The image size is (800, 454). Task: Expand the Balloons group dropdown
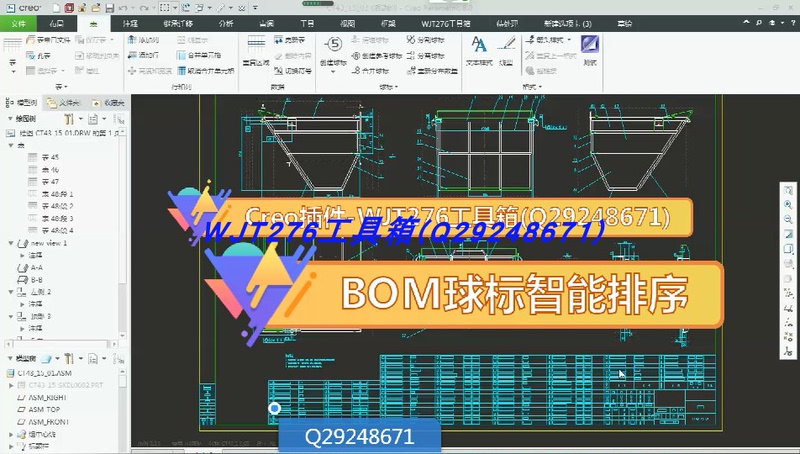396,87
